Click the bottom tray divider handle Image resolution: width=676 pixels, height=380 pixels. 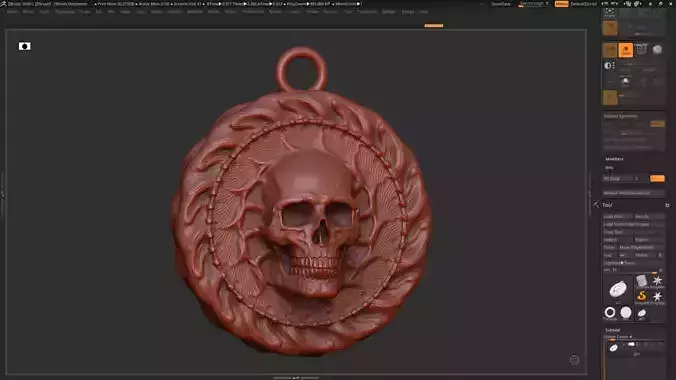296,378
